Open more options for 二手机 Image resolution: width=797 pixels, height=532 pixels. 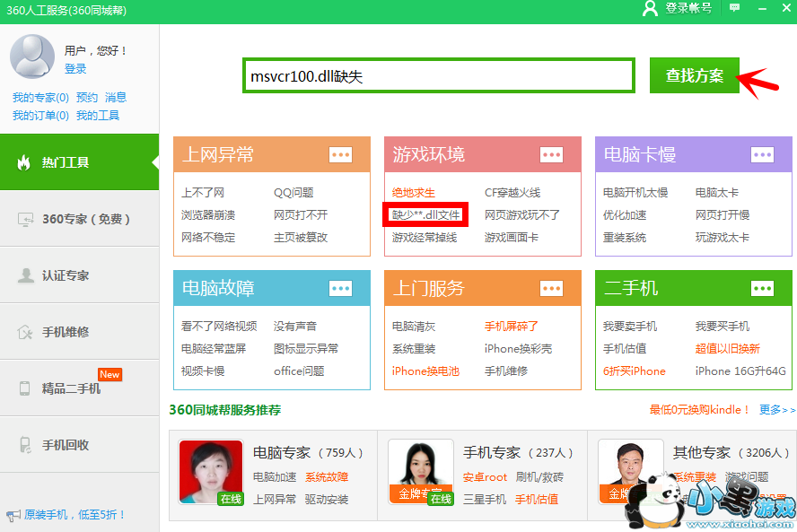tap(762, 288)
